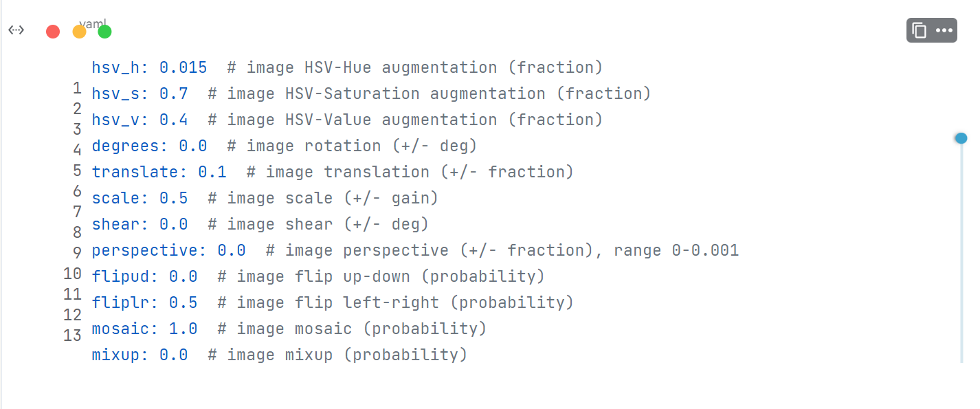Click the yaml language label
Image resolution: width=980 pixels, height=409 pixels.
(93, 23)
